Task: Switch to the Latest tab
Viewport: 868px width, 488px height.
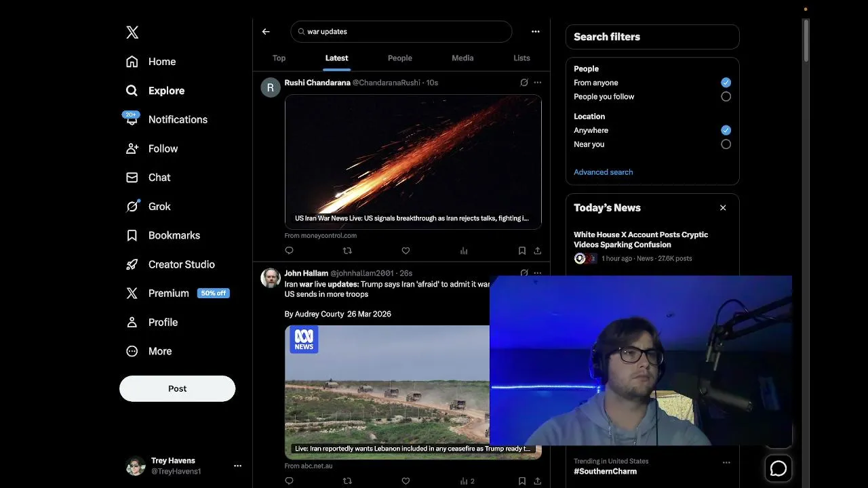Action: (336, 58)
